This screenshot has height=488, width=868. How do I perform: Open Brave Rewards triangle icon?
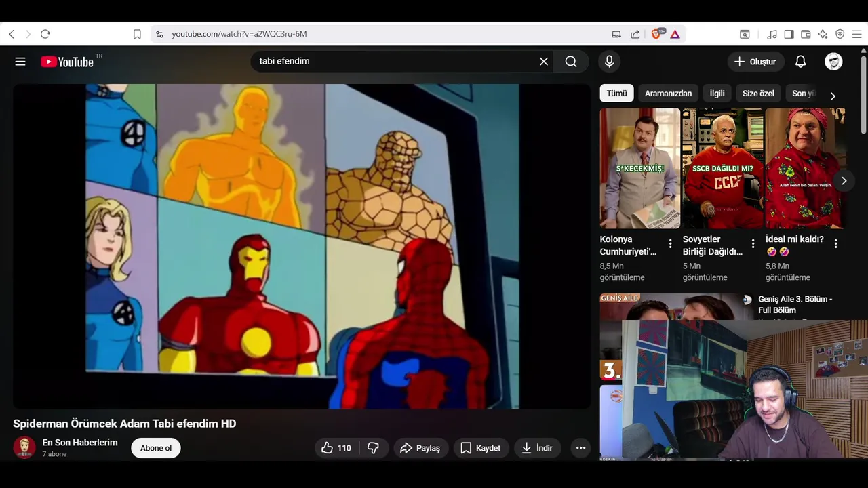coord(675,34)
